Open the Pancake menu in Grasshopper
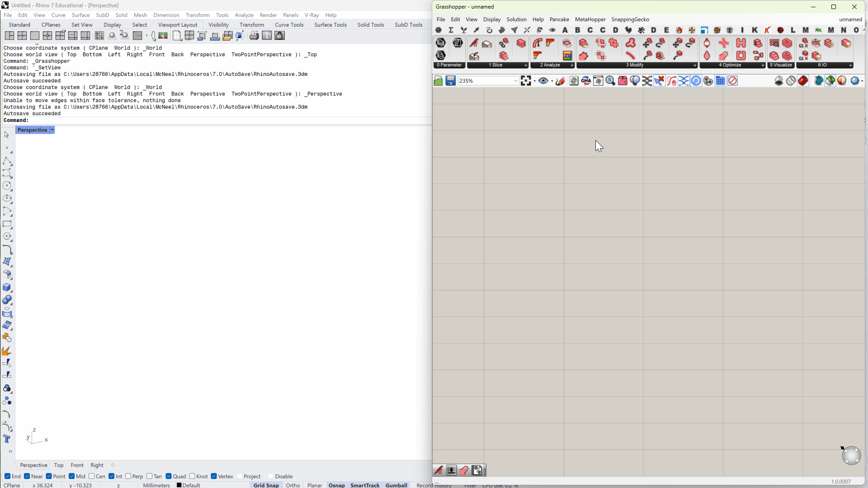This screenshot has width=868, height=488. [x=559, y=19]
